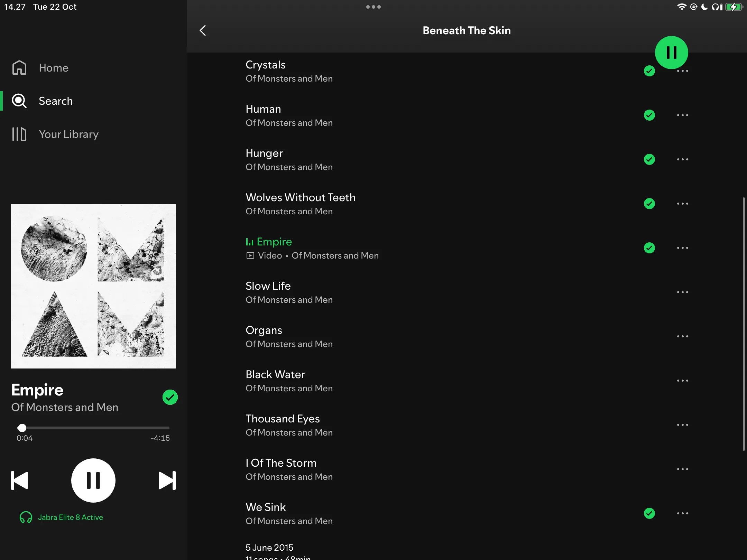This screenshot has height=560, width=747.
Task: Pause playback with the green pause button
Action: click(671, 52)
